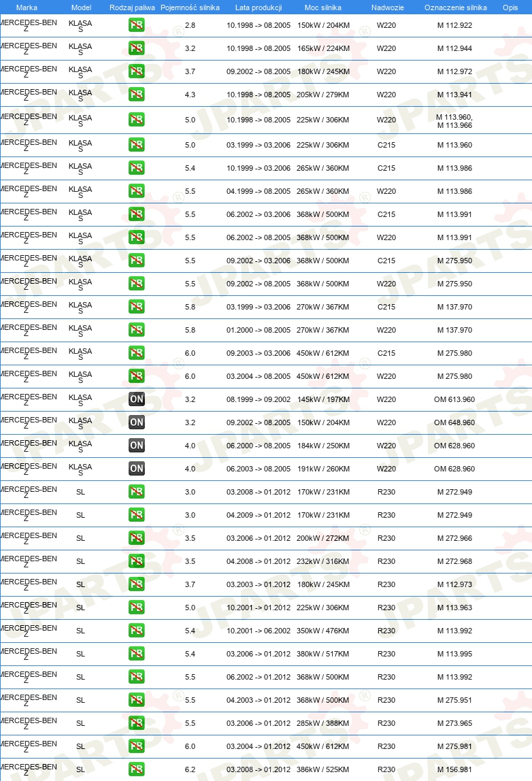Click petrol icon in C215 M 113.986 row
This screenshot has width=532, height=781.
[x=137, y=168]
